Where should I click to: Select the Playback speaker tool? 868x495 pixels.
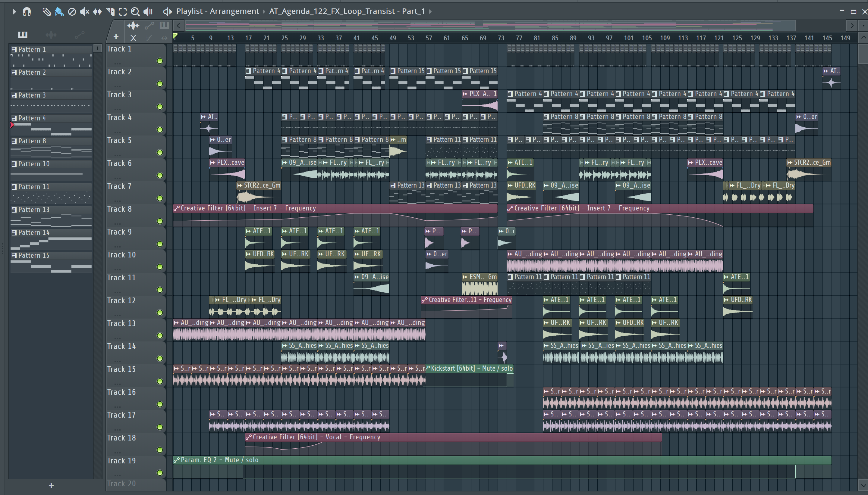coord(148,12)
